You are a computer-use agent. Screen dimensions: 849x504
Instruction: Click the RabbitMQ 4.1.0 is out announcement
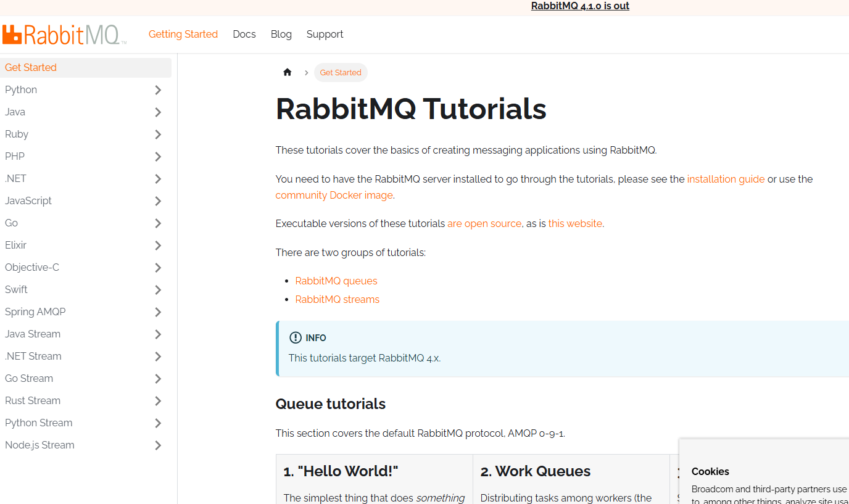pos(580,6)
